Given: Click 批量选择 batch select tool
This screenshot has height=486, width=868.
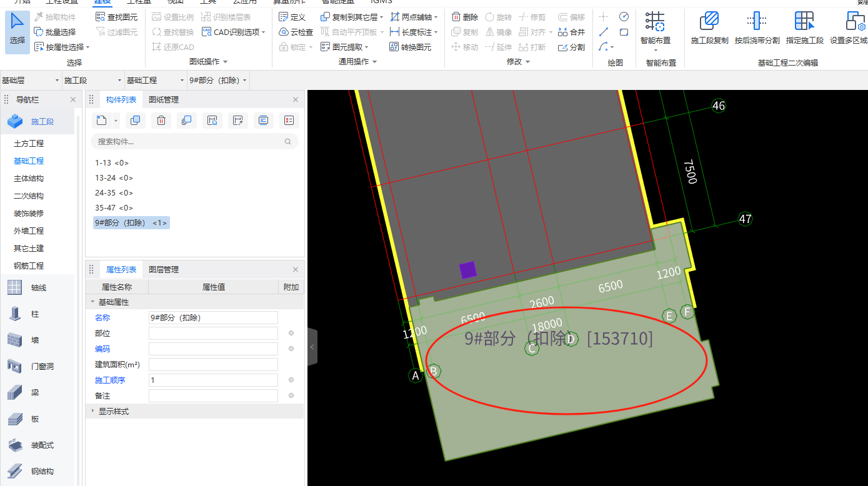Looking at the screenshot, I should [54, 32].
